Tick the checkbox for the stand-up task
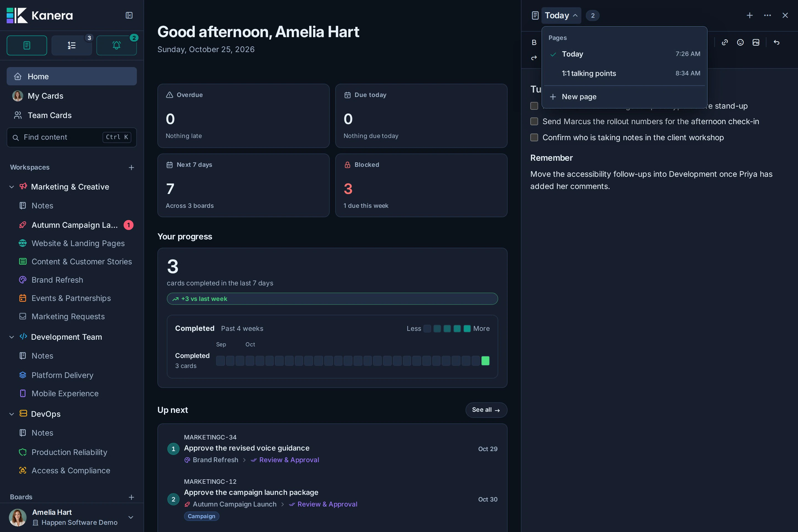This screenshot has width=798, height=532. tap(534, 106)
